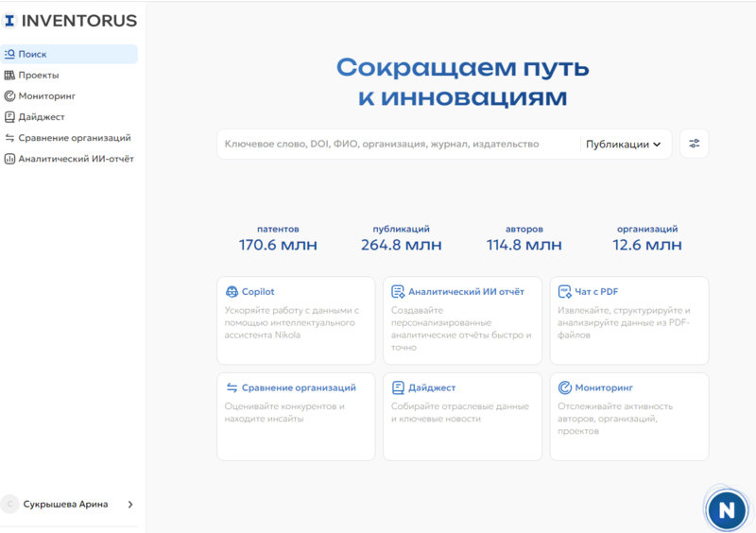The width and height of the screenshot is (756, 533).
Task: Click the Проекты sidebar icon
Action: pyautogui.click(x=9, y=76)
